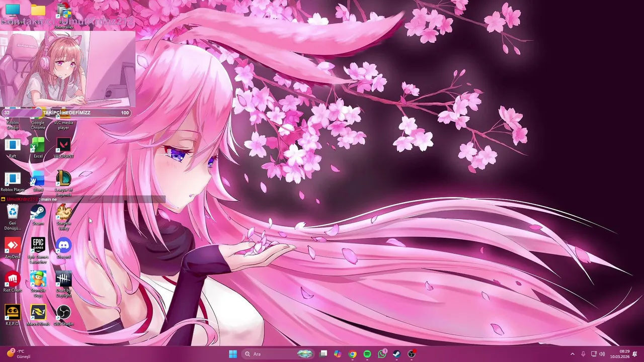This screenshot has width=644, height=362.
Task: Open the AnyDesk desktop shortcut
Action: click(13, 249)
